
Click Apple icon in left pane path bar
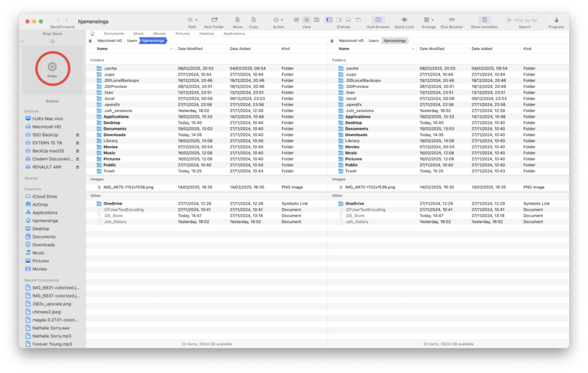[90, 41]
